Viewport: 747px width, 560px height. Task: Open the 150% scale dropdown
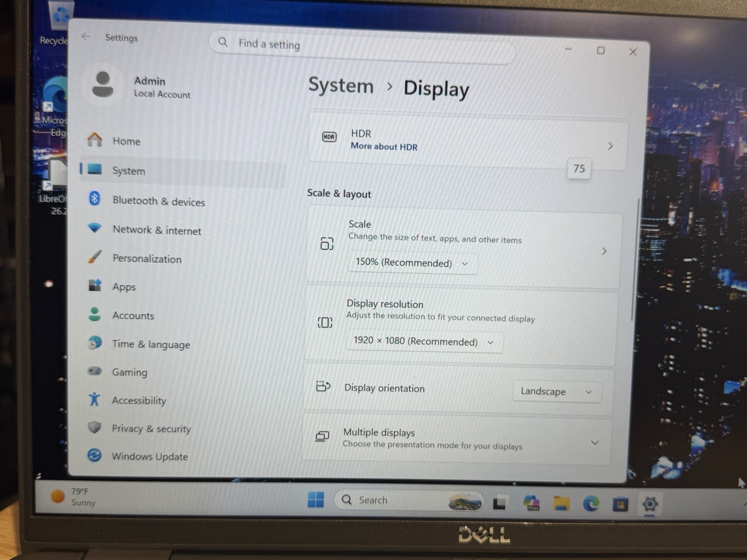point(412,263)
